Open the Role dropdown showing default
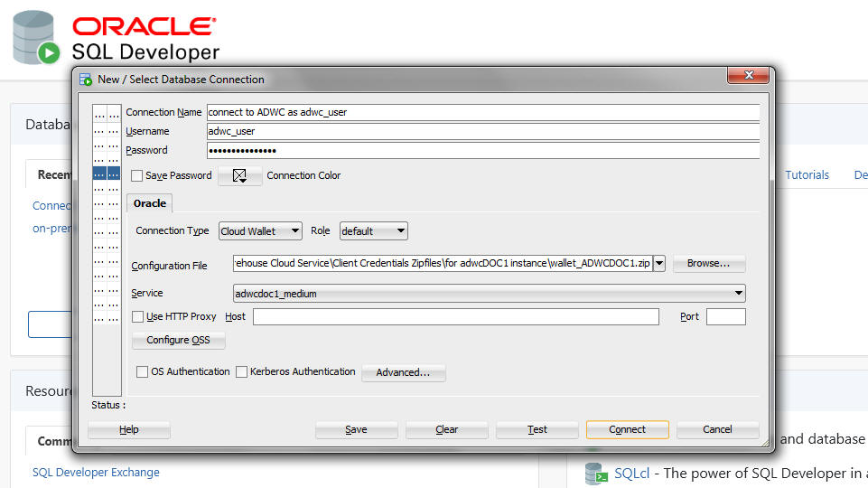Screen dimensions: 868x488 pyautogui.click(x=374, y=231)
